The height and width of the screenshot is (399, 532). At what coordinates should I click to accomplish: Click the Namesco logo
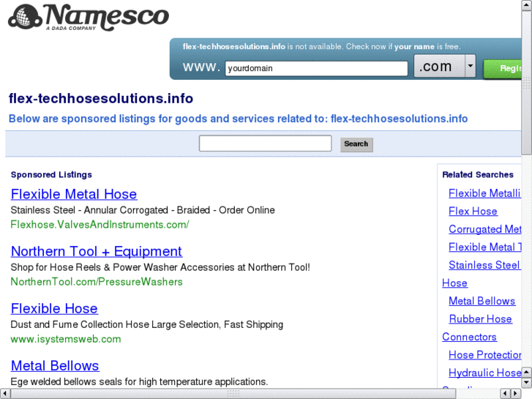(89, 17)
